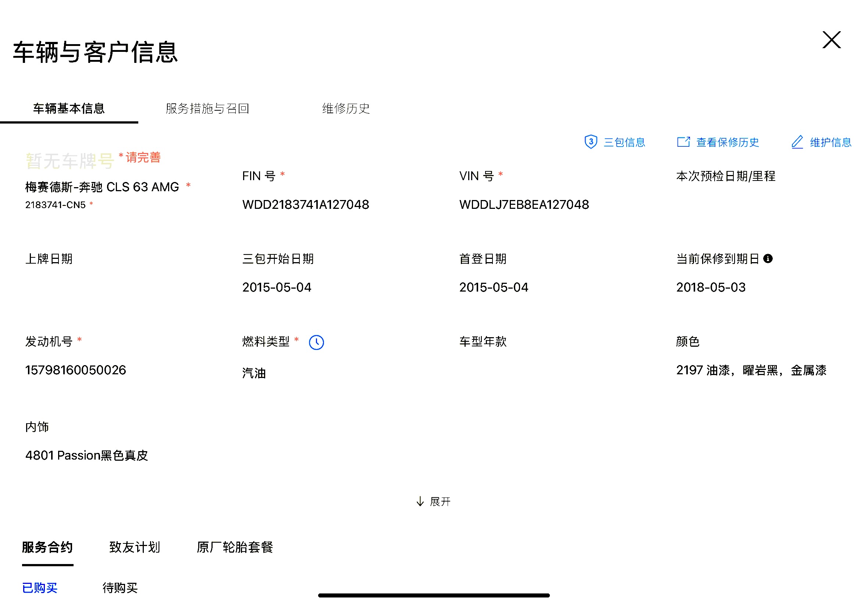
Task: Open 原厂轮胎套餐 section tab
Action: pyautogui.click(x=234, y=547)
